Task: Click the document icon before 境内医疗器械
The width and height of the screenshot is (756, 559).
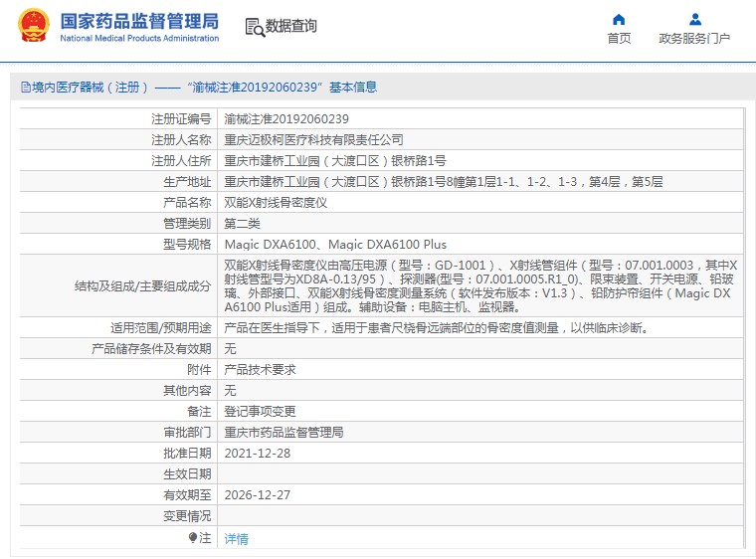Action: click(26, 88)
